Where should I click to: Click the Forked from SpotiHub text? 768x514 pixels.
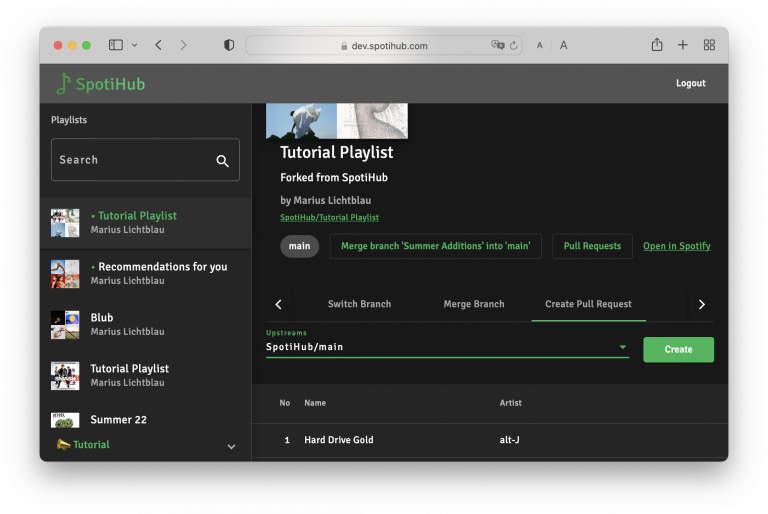click(x=334, y=177)
